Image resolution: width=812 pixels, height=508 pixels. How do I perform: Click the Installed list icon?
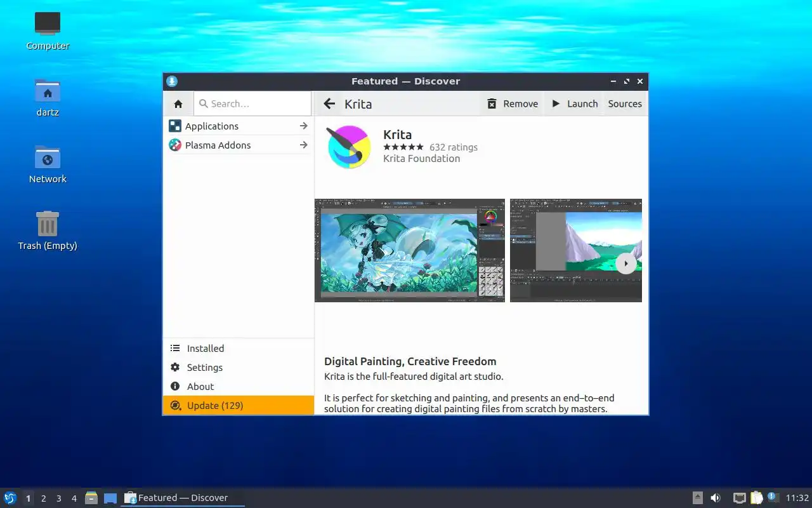tap(175, 348)
